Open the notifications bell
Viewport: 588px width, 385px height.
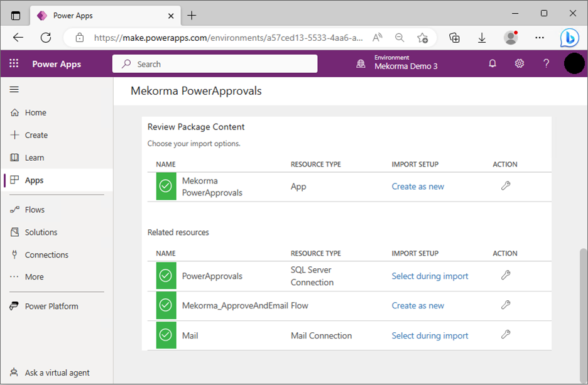[493, 63]
